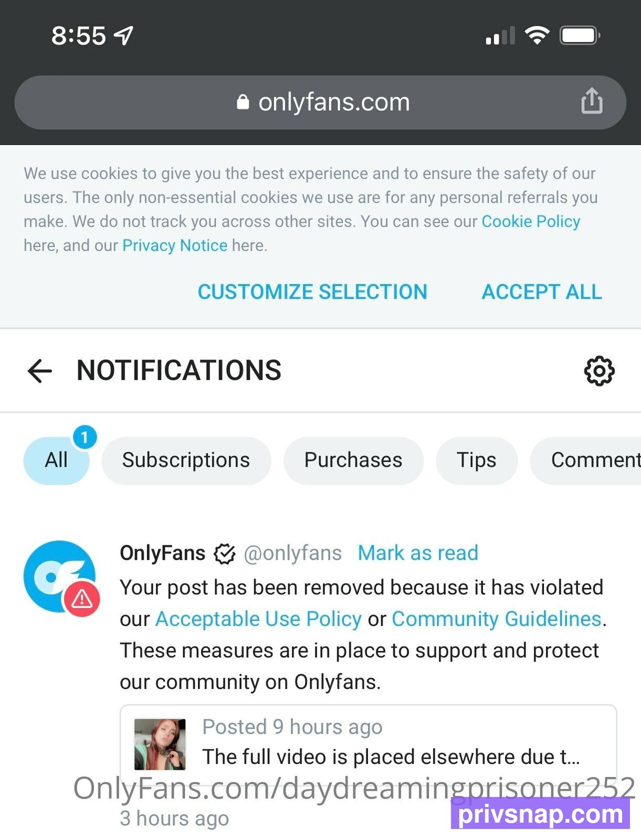Click CUSTOMIZE SELECTION for cookies
641x840 pixels.
312,292
